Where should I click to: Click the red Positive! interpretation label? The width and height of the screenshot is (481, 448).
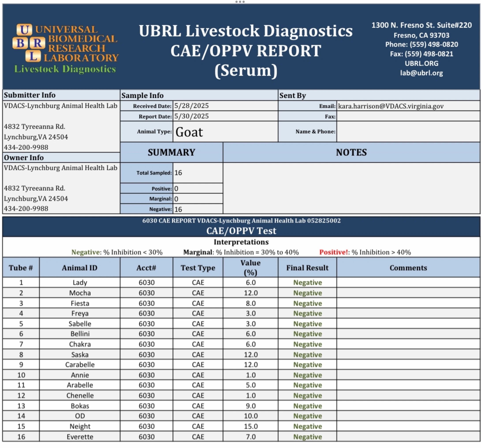(x=334, y=252)
